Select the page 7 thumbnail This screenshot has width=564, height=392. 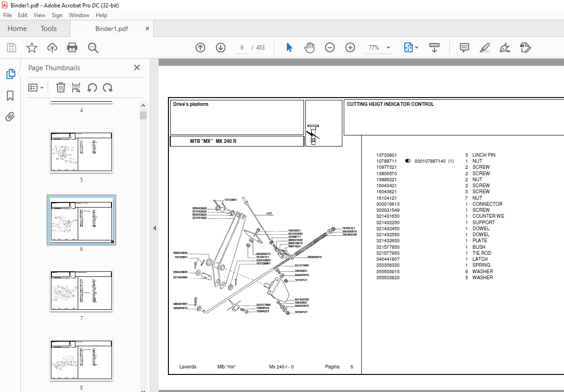81,289
